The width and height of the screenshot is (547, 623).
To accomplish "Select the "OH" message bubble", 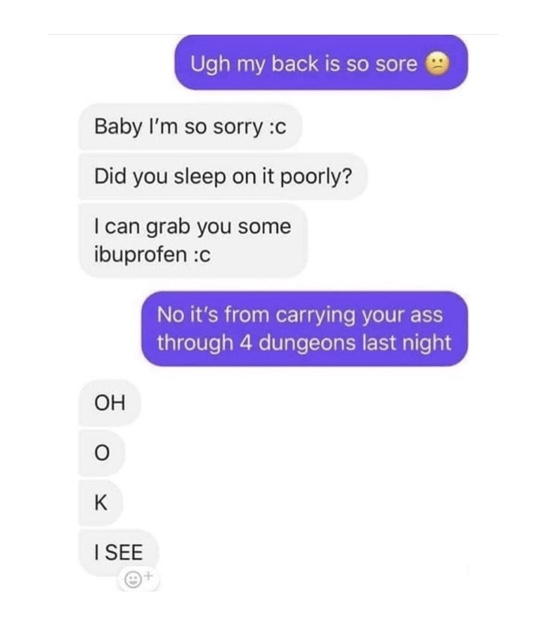I will point(110,403).
